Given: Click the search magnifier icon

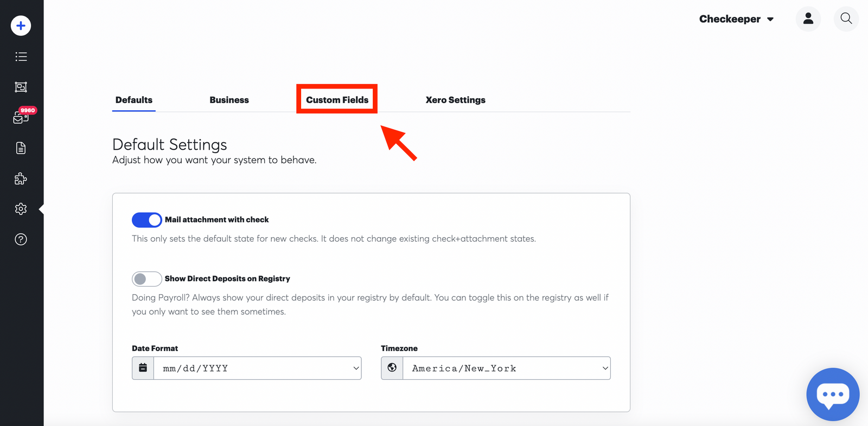Looking at the screenshot, I should click(x=846, y=18).
